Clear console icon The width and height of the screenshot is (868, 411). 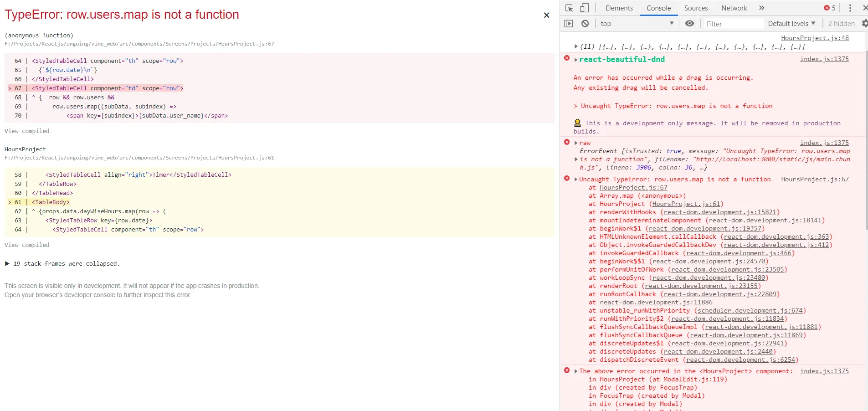coord(585,24)
